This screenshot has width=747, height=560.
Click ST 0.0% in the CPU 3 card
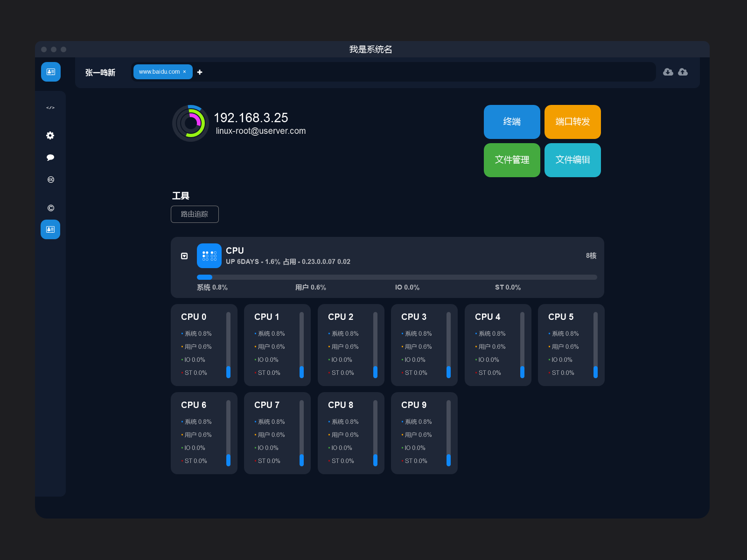point(416,373)
